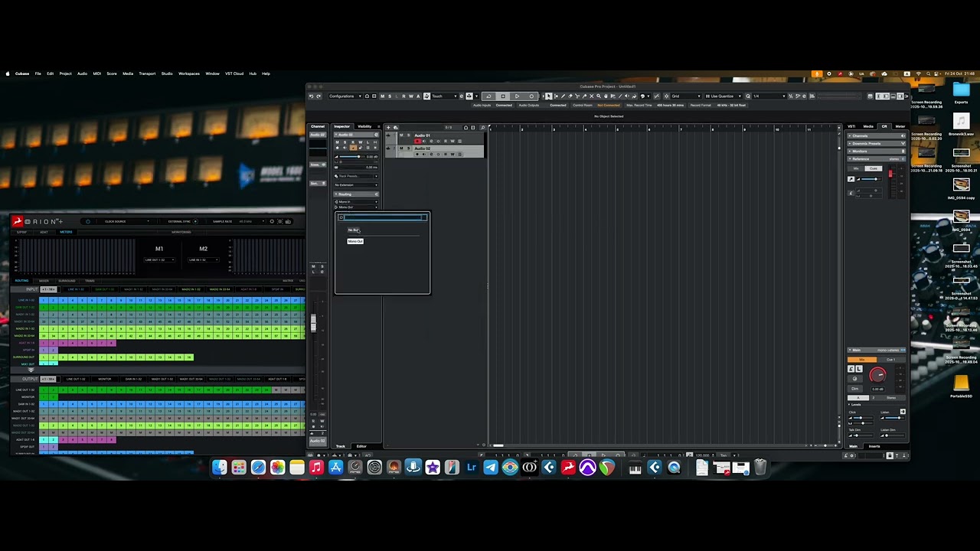Viewport: 980px width, 551px height.
Task: Solo the Audio 01 track
Action: tap(407, 135)
